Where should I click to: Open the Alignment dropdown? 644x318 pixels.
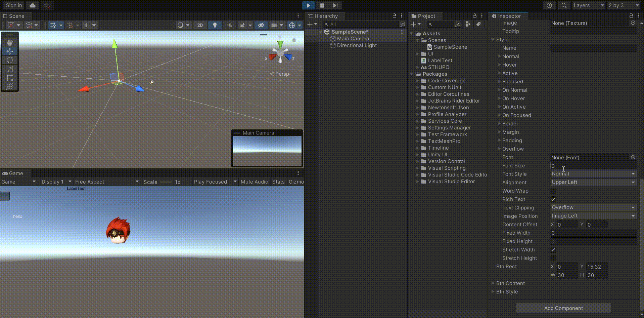[x=593, y=182]
